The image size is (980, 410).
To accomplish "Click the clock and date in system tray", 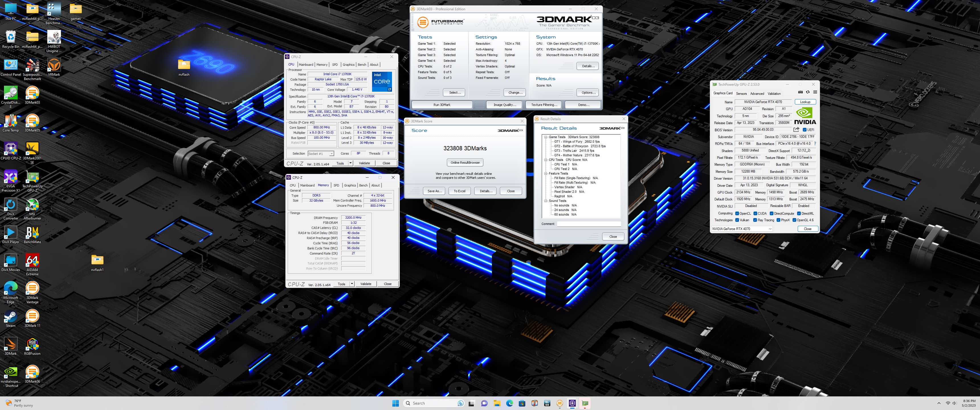I will pos(969,403).
